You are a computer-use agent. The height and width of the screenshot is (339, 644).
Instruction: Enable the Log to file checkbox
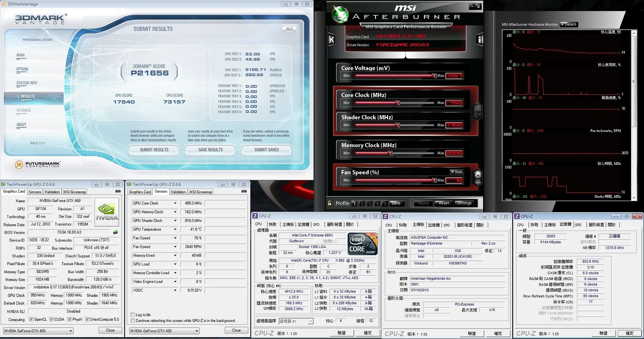click(133, 315)
